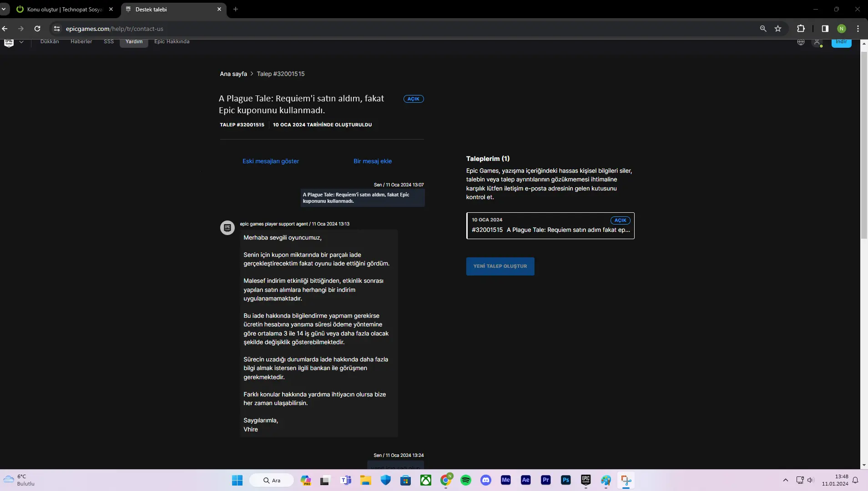Click Bir mesaj ekle link
This screenshot has height=491, width=868.
point(373,161)
